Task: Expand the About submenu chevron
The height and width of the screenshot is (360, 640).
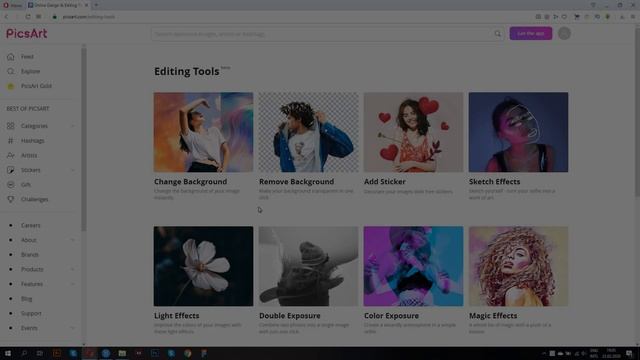Action: tap(73, 240)
